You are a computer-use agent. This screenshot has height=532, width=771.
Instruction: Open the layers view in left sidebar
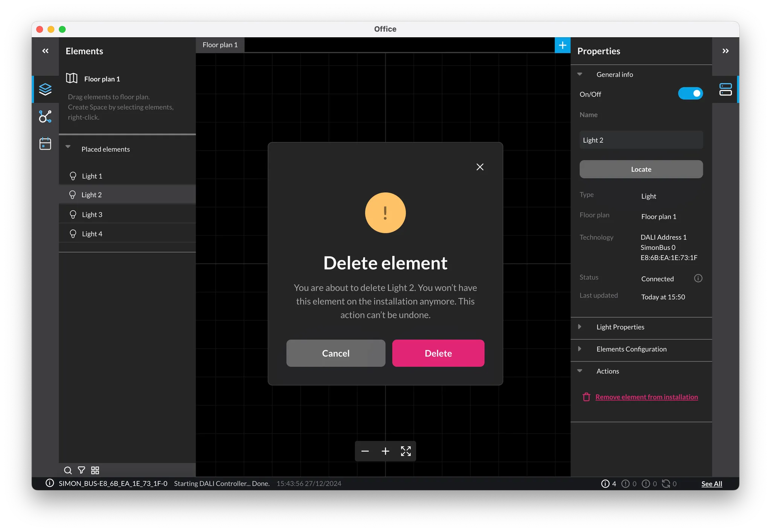[x=45, y=89]
